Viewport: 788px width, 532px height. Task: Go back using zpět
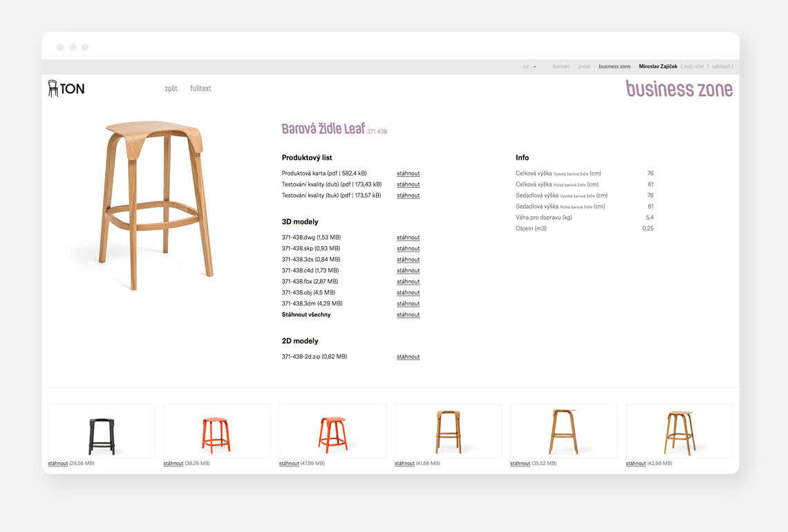[171, 88]
